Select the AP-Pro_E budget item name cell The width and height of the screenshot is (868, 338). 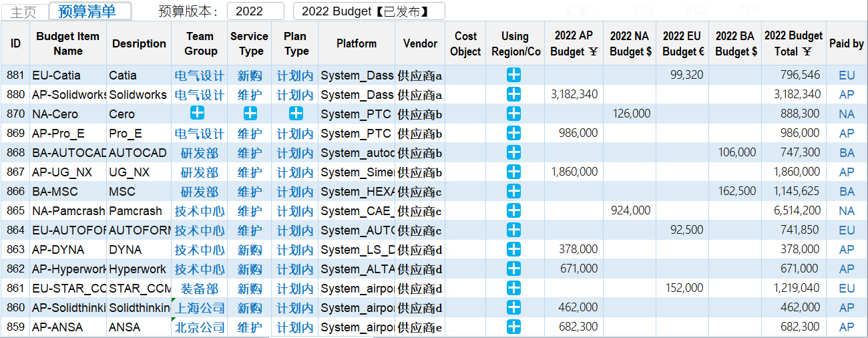coord(67,134)
